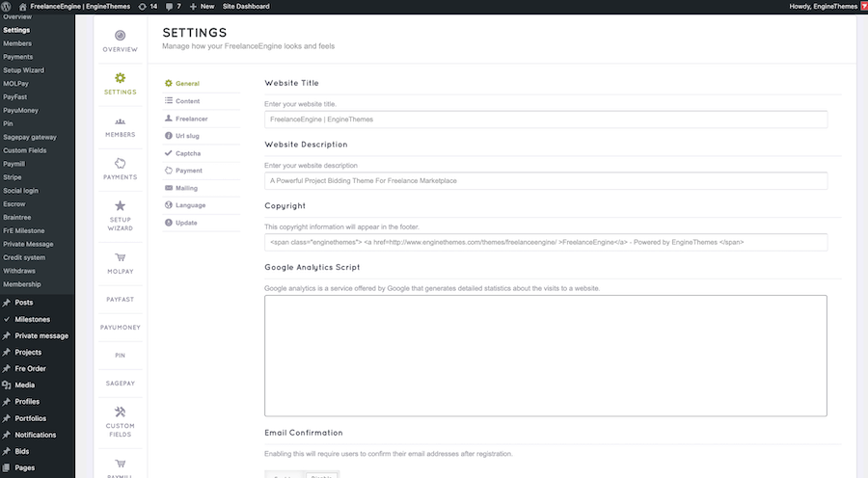The image size is (868, 478).
Task: Open Membership in left sidebar
Action: (x=22, y=284)
